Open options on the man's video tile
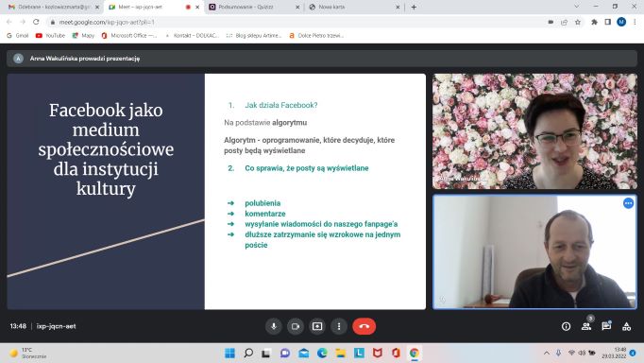 [628, 203]
